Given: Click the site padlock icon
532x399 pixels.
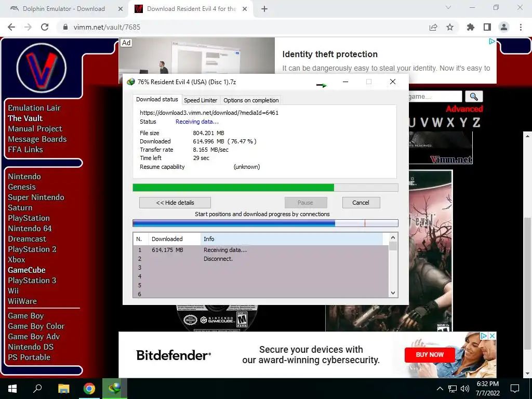Looking at the screenshot, I should coord(65,27).
